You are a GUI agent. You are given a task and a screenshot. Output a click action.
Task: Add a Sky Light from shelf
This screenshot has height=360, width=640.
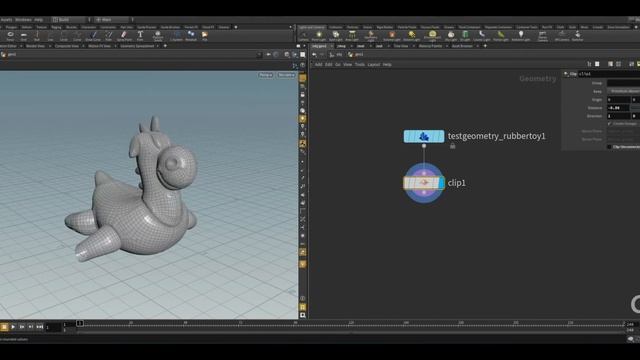tap(451, 36)
